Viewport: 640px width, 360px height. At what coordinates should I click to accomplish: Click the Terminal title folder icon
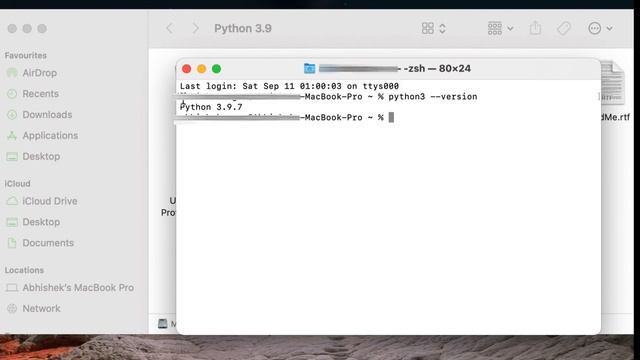[x=309, y=69]
